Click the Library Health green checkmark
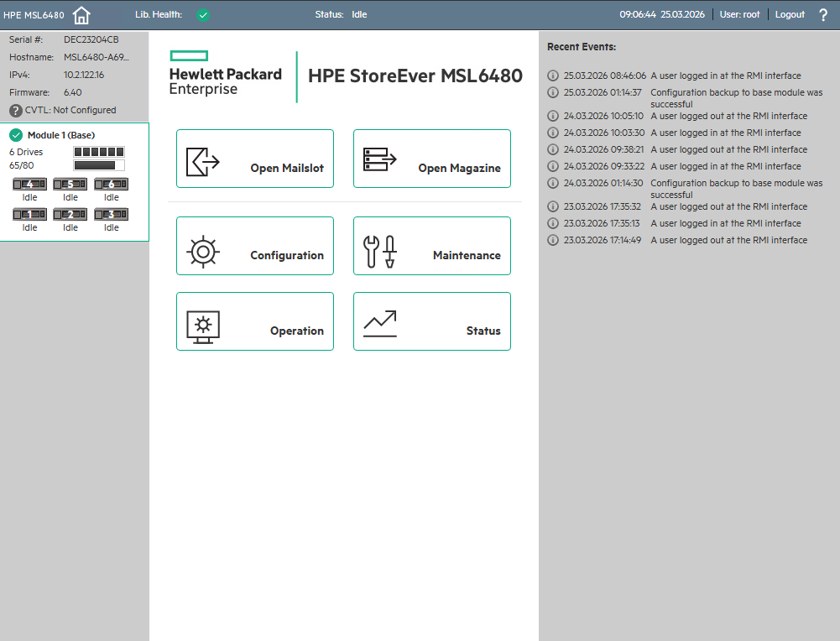840x641 pixels. point(203,15)
